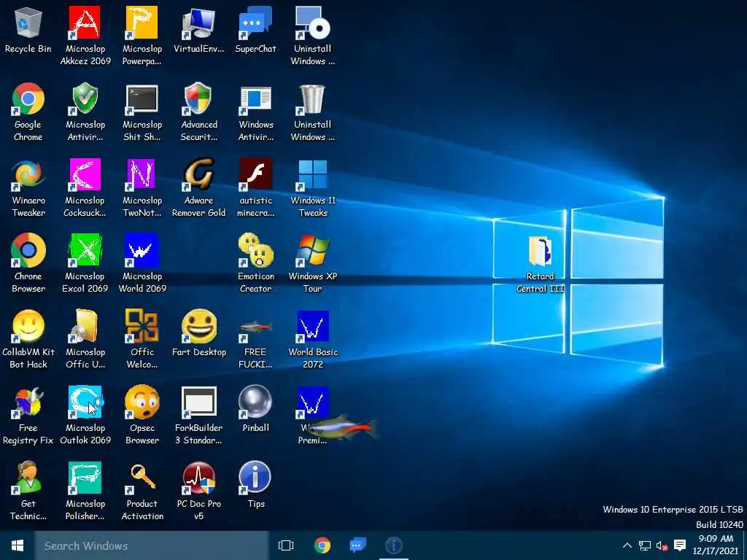Open the Recycle Bin icon
The image size is (747, 560).
28,23
